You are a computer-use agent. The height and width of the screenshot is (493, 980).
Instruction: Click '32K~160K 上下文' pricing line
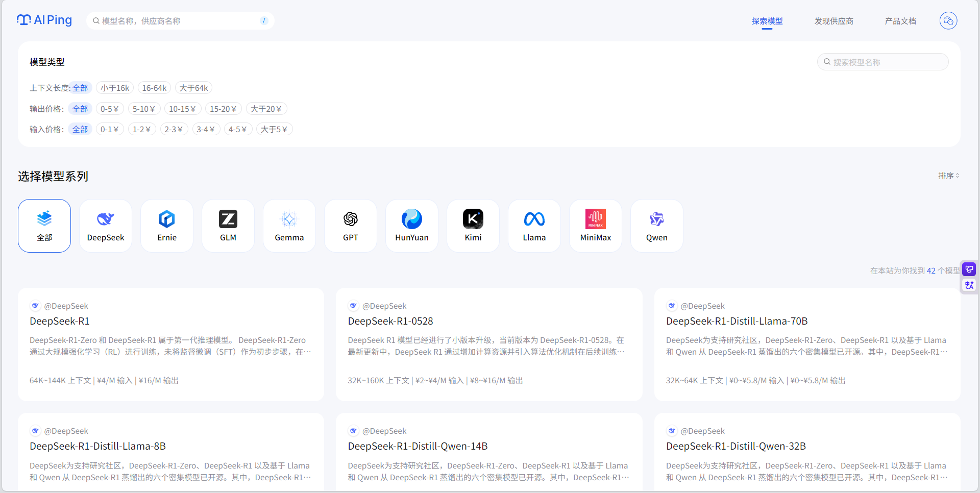[x=435, y=380]
